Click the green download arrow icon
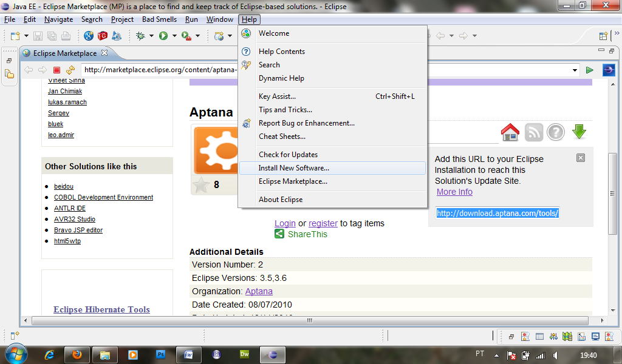Screen dimensions: 622x364 pos(579,132)
